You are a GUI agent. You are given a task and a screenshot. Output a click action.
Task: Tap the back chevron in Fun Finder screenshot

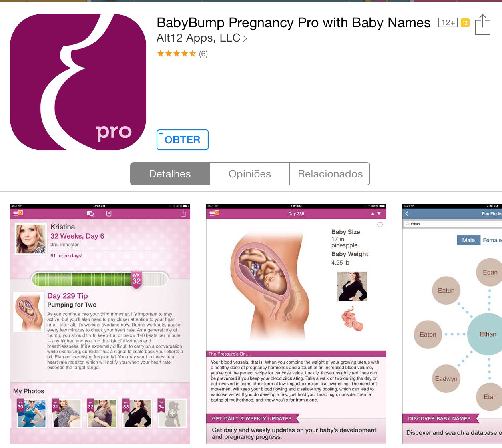[x=407, y=214]
